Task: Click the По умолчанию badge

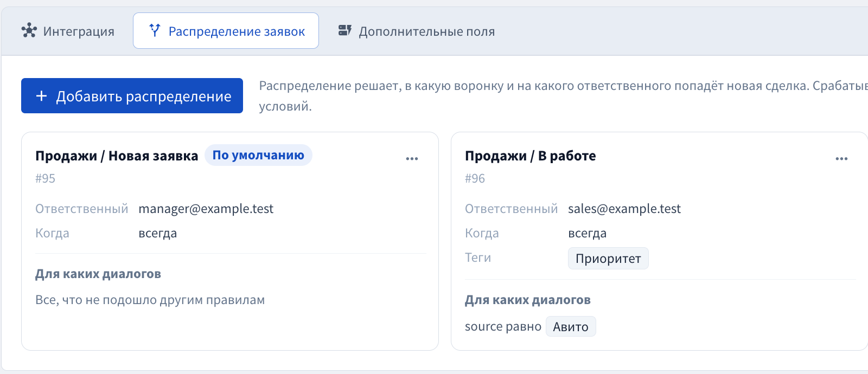Action: 258,155
